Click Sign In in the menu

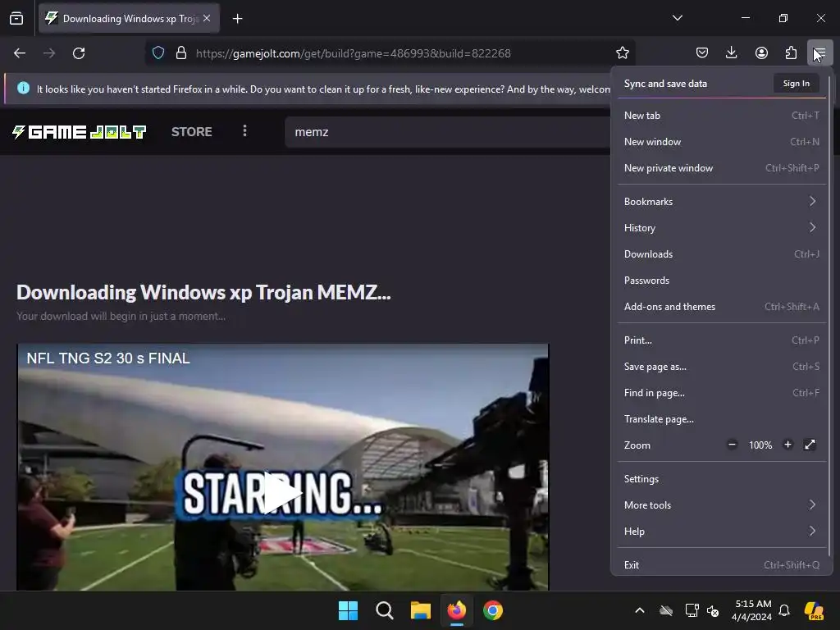pyautogui.click(x=796, y=84)
